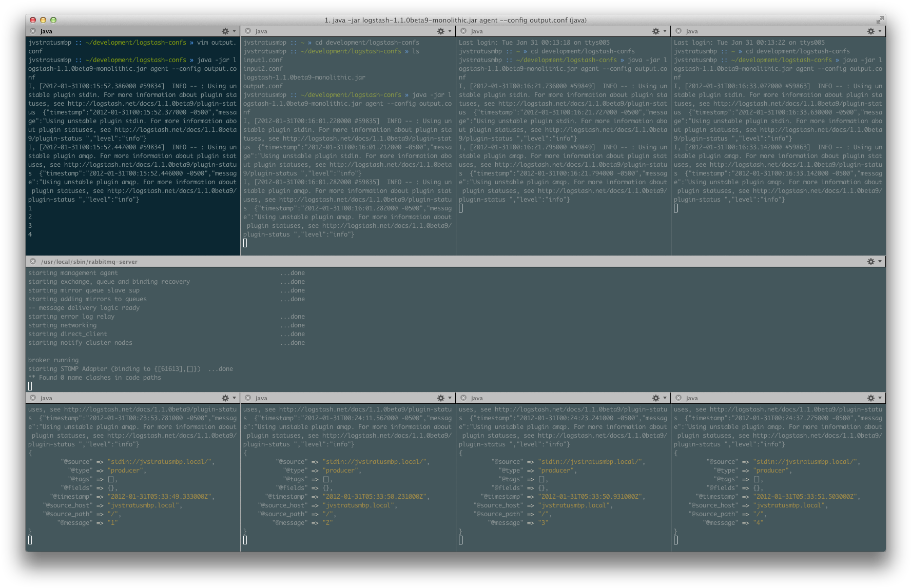Screen dimensions: 911x588
Task: Open the gear settings on the bottom-left java pane
Action: click(226, 398)
